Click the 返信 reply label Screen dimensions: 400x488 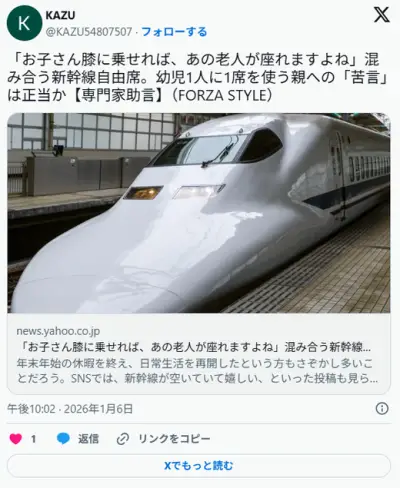(88, 439)
